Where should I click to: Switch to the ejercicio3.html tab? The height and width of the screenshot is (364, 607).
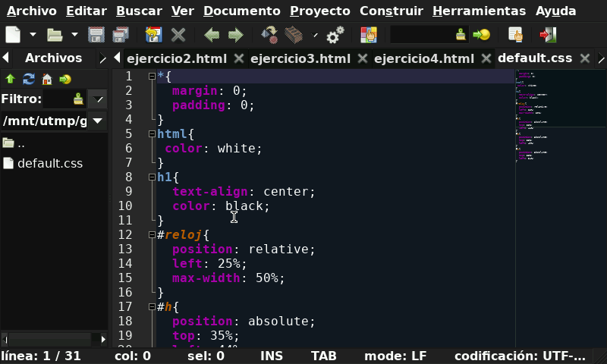(x=300, y=58)
